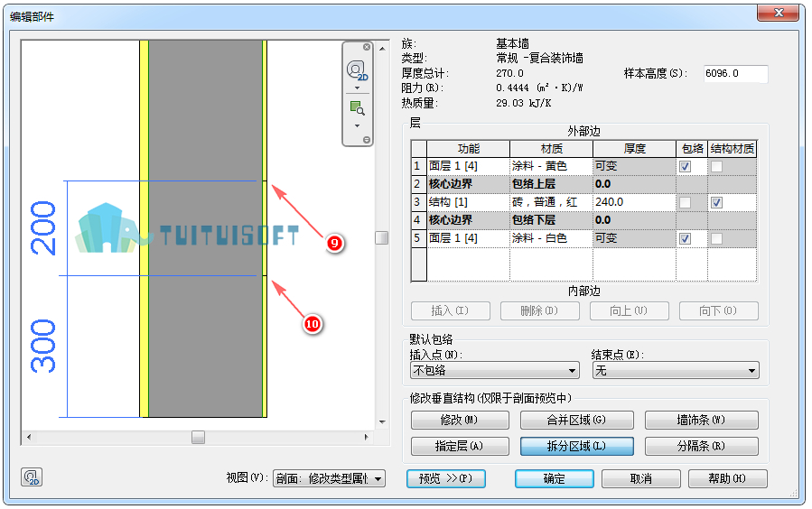Click the 插入(I) button

click(451, 310)
